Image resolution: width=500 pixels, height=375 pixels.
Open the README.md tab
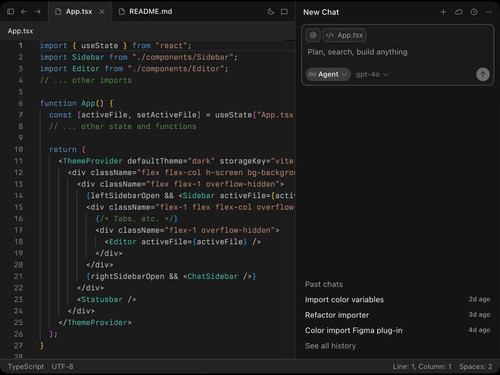click(x=146, y=12)
